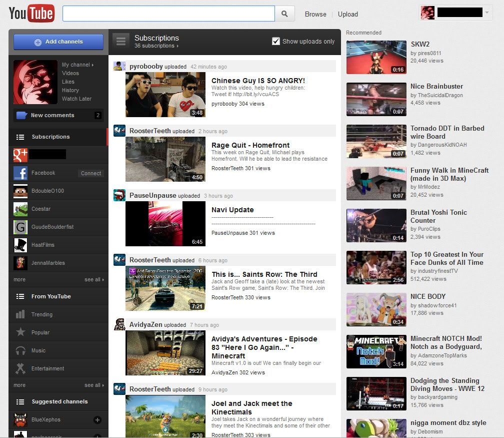Add BlueXephos channel with plus icon
The height and width of the screenshot is (438, 504).
coord(97,419)
